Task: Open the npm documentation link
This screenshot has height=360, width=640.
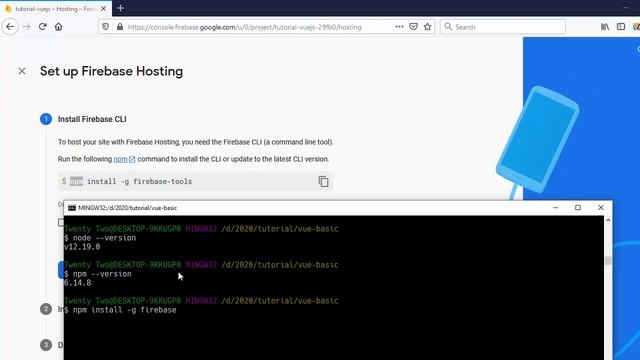Action: coord(124,159)
